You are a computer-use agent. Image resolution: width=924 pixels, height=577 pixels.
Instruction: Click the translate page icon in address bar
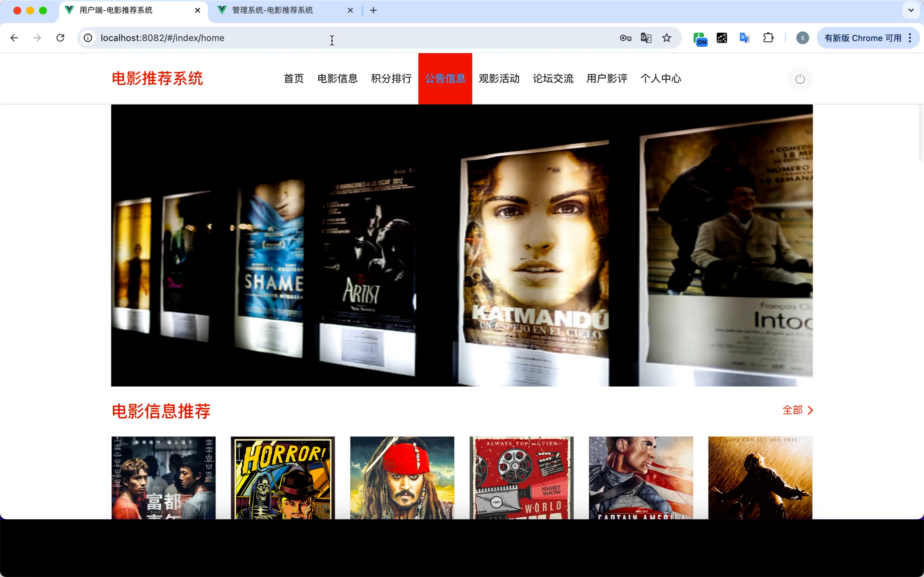[646, 38]
